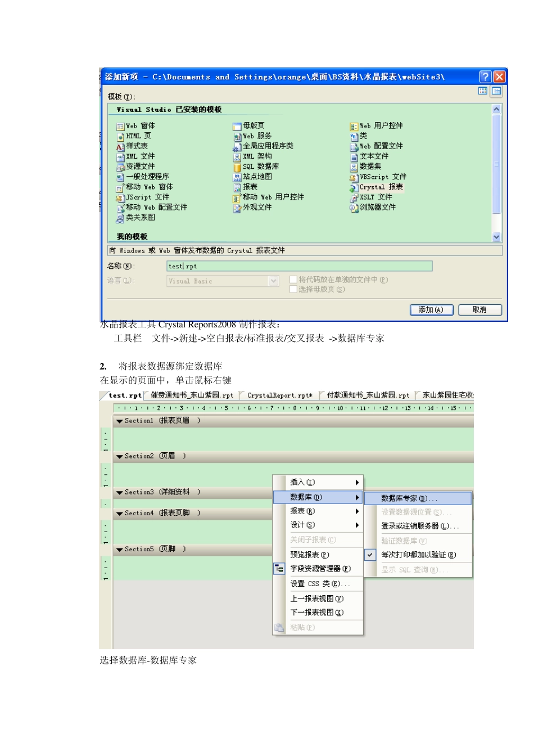The image size is (534, 756).
Task: Click the 取消 button
Action: [479, 310]
